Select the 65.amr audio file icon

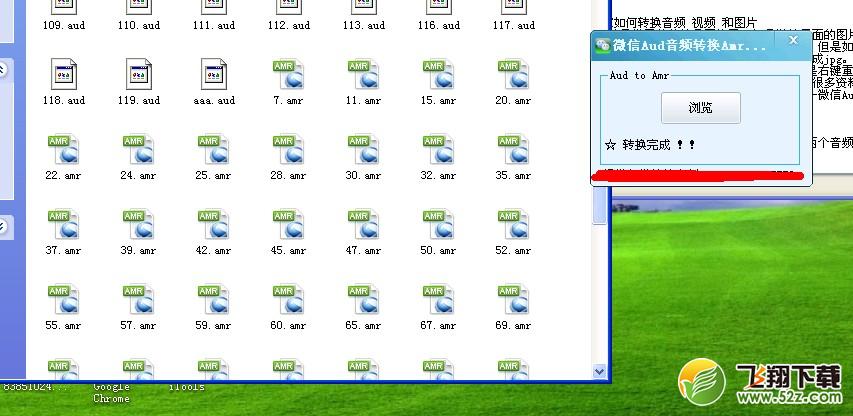pos(363,299)
